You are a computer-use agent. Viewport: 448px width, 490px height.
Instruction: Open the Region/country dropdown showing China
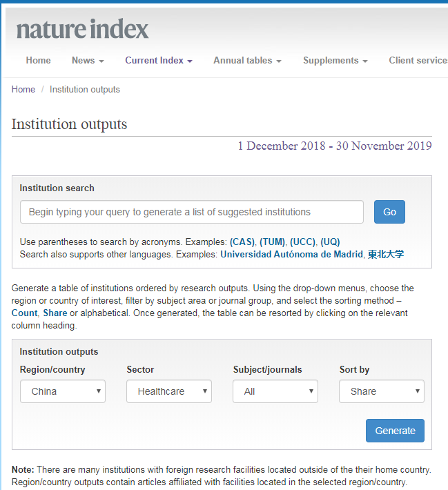(63, 391)
